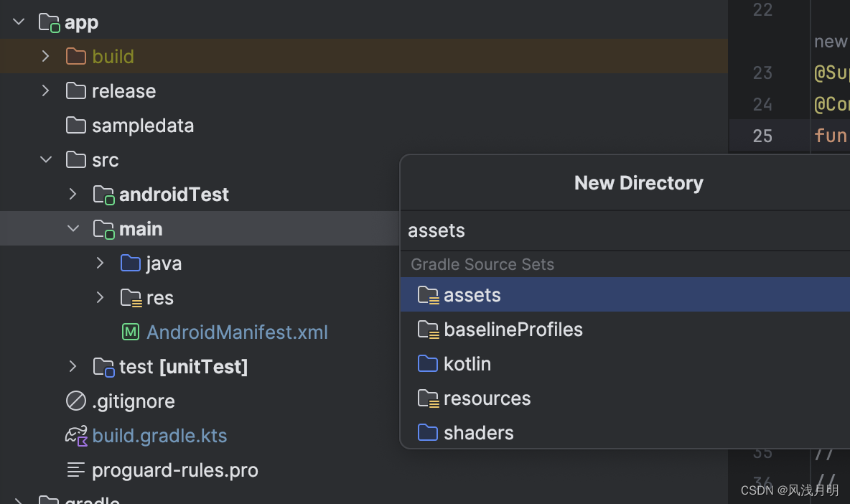This screenshot has width=850, height=504.
Task: Collapse the main source set folder
Action: 73,228
